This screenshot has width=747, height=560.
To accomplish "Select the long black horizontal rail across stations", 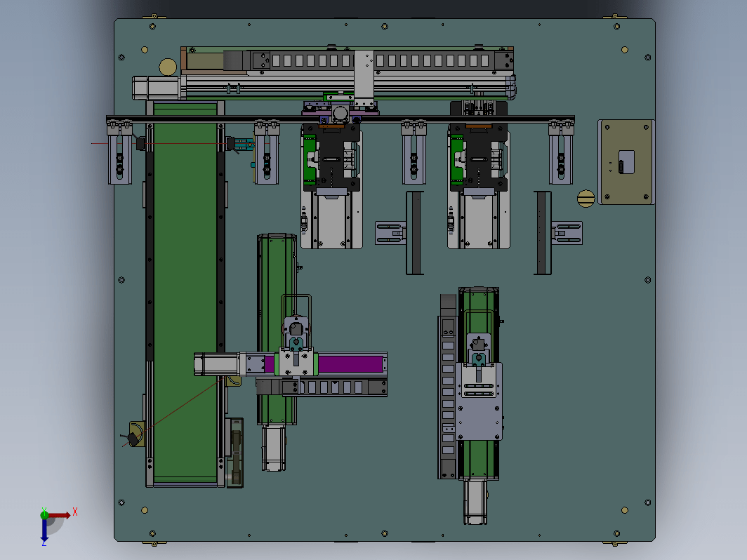I will (x=340, y=119).
